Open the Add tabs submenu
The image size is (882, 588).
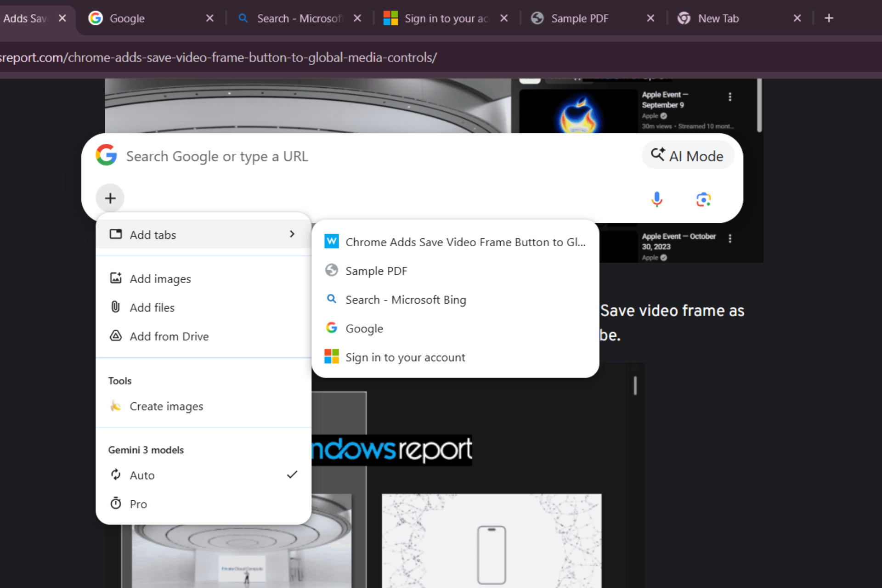pyautogui.click(x=204, y=234)
